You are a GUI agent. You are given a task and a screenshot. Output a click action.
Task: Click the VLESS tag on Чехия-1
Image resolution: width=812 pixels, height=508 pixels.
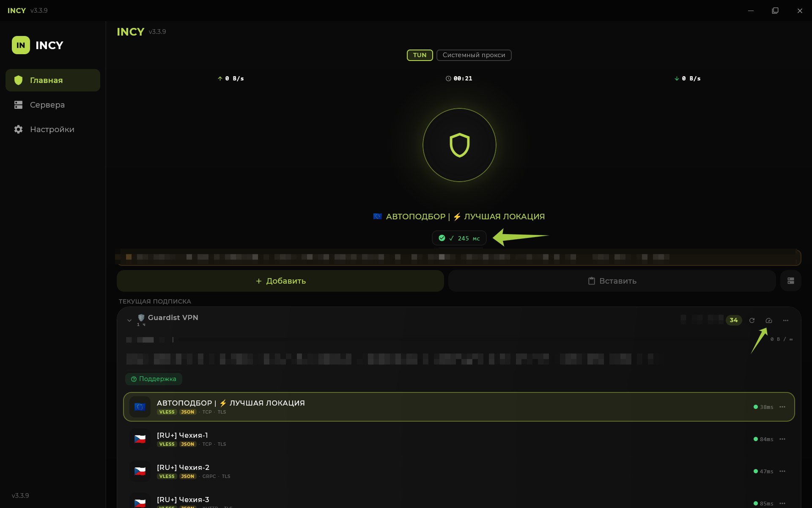click(167, 444)
